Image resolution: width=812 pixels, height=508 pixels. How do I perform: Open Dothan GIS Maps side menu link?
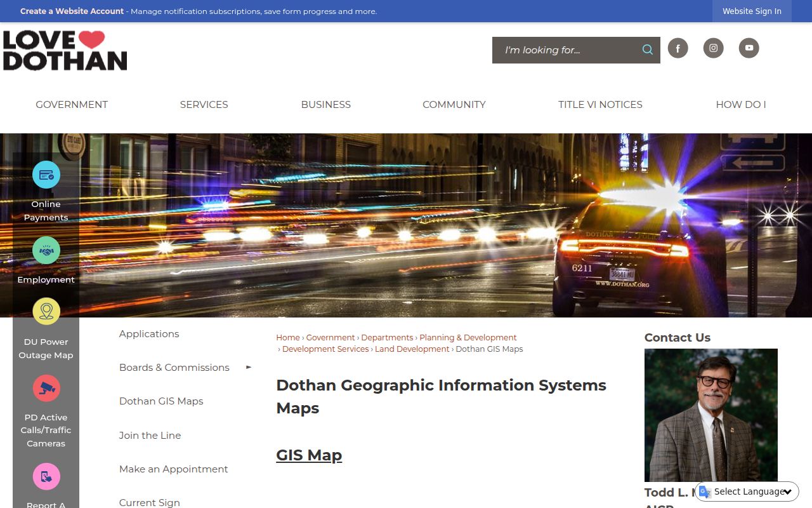[x=161, y=401]
